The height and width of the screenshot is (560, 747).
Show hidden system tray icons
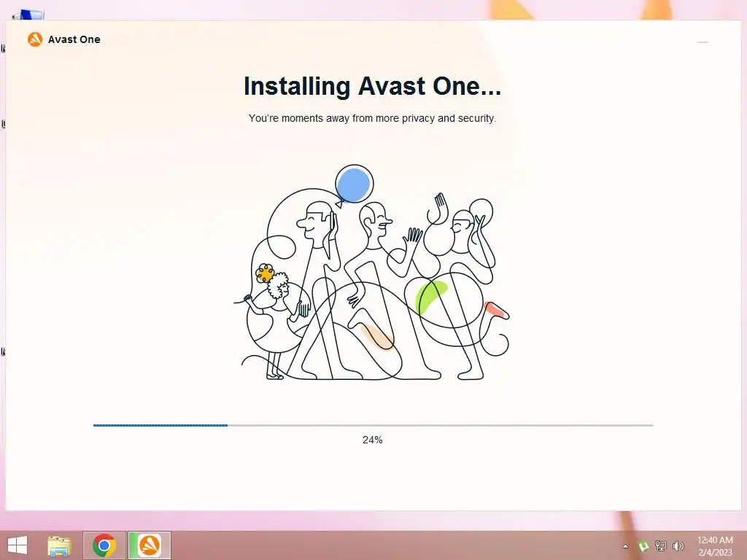[x=625, y=546]
